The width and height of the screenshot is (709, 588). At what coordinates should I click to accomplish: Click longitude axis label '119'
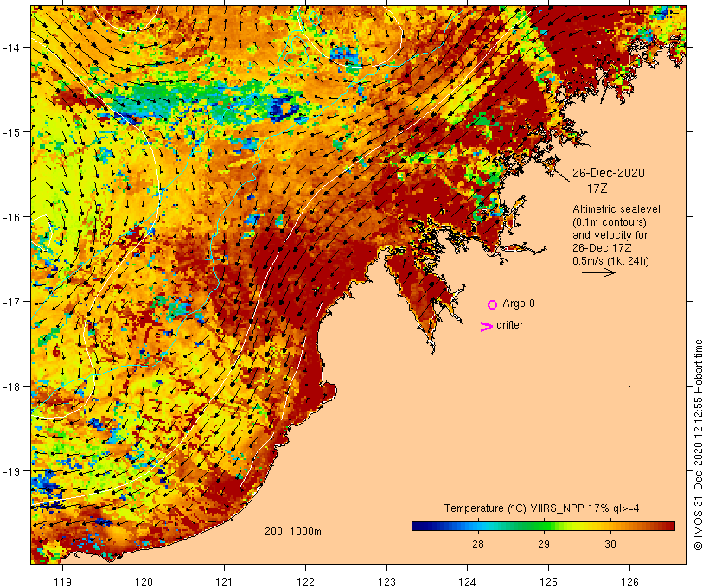62,582
